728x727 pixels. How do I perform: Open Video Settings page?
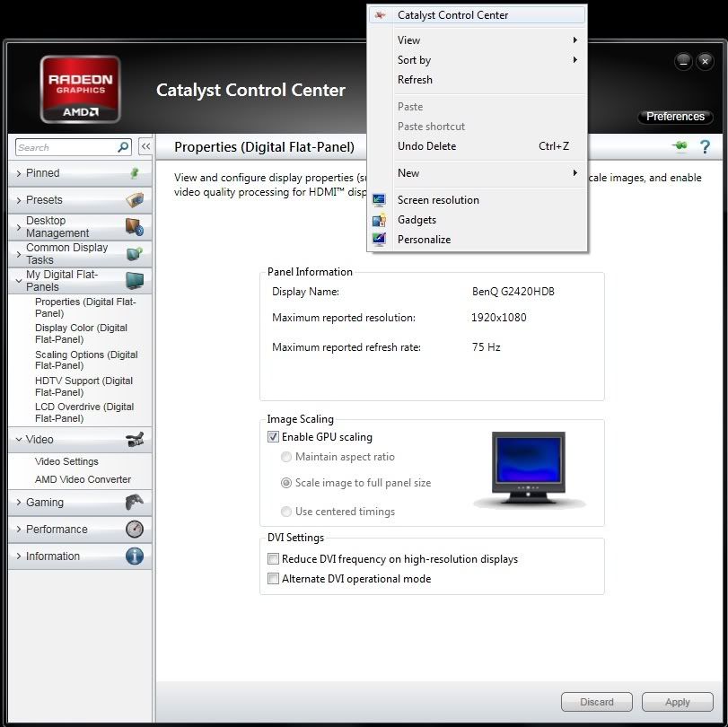[66, 461]
